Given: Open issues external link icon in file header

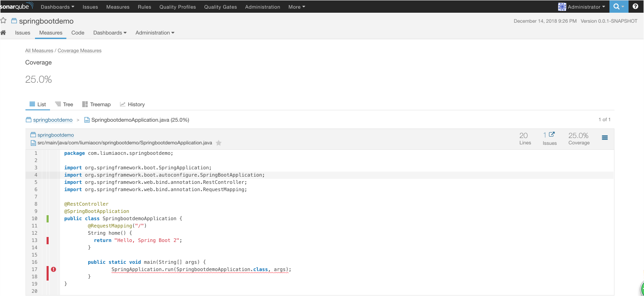Looking at the screenshot, I should 552,135.
